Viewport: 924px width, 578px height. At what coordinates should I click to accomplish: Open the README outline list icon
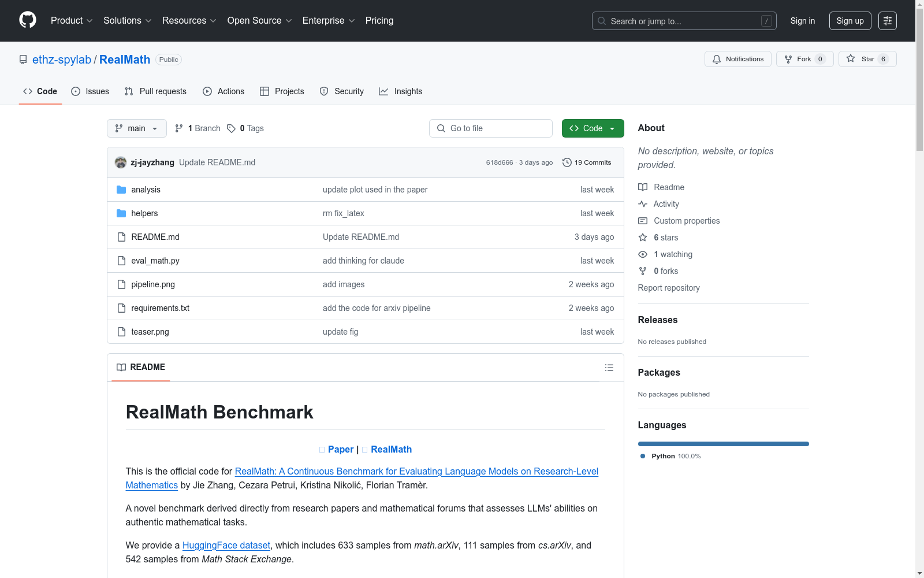(609, 368)
